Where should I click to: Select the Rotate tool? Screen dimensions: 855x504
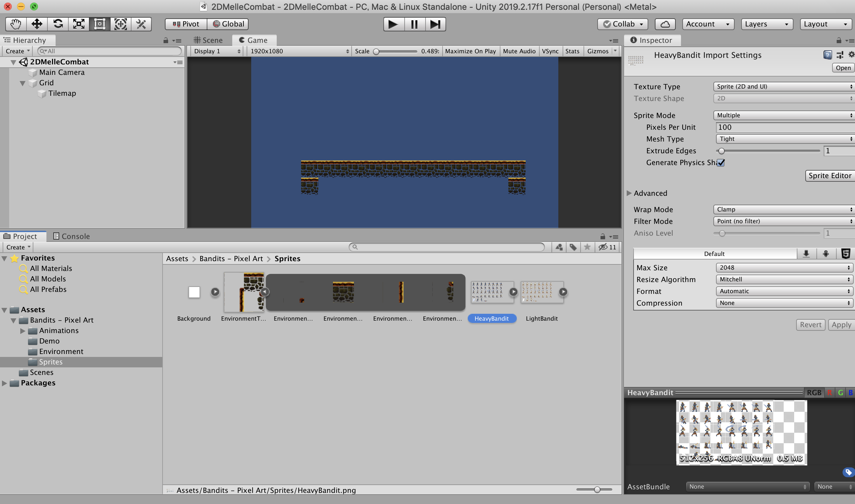[x=58, y=24]
